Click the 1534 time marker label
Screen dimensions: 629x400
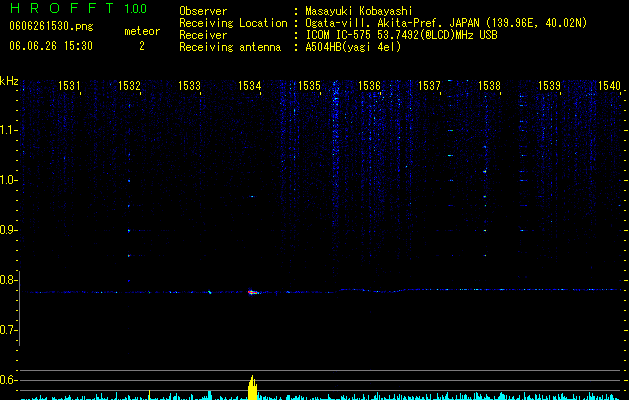pyautogui.click(x=250, y=85)
